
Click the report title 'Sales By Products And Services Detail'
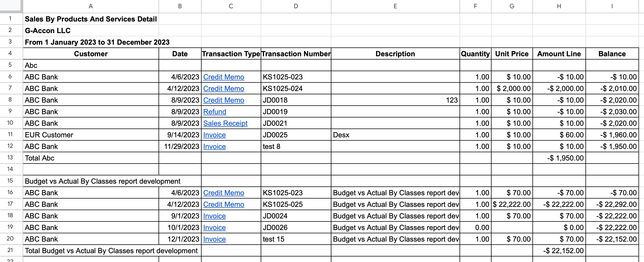tap(91, 19)
